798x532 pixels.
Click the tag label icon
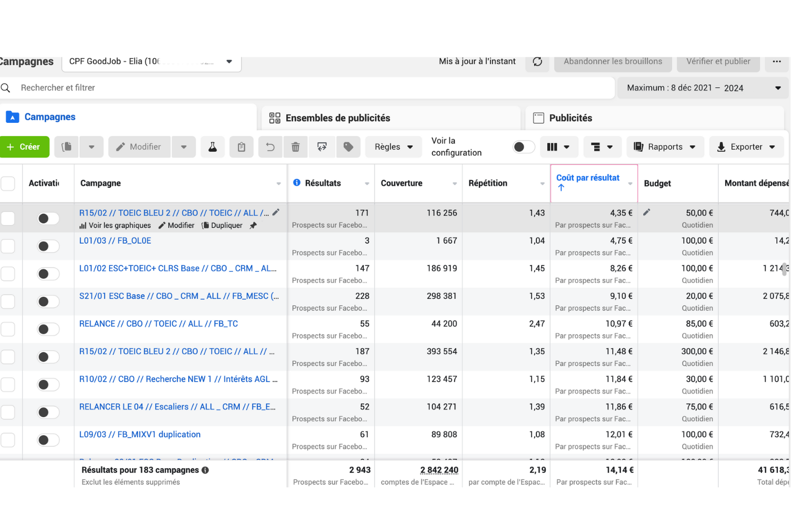348,147
